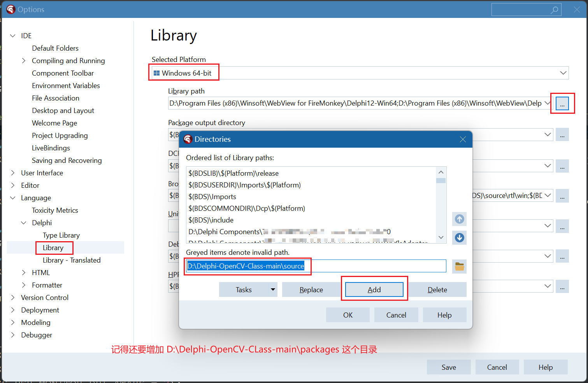Click the Delete button
Viewport: 588px width, 383px height.
coord(437,289)
